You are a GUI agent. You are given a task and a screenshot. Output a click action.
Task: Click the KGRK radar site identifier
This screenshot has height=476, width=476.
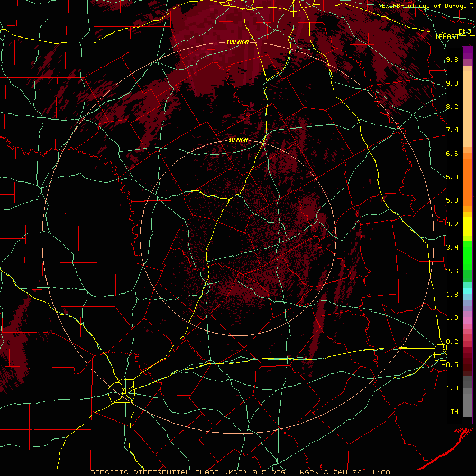309,472
